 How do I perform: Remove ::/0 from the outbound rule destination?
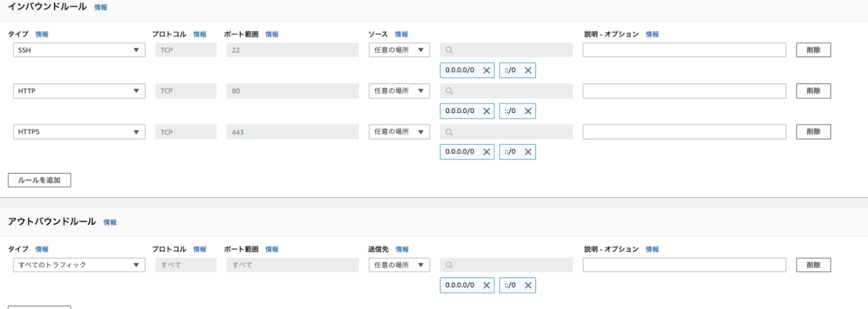click(x=528, y=285)
